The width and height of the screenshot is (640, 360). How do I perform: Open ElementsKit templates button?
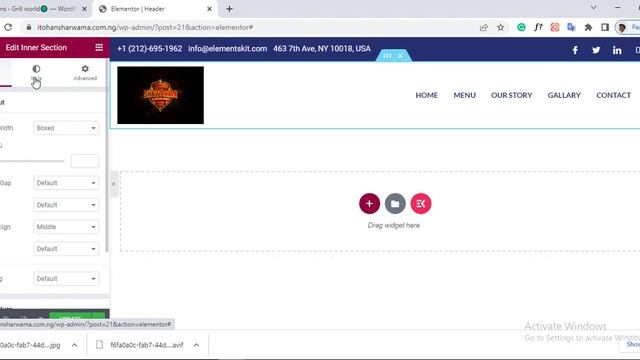(421, 204)
